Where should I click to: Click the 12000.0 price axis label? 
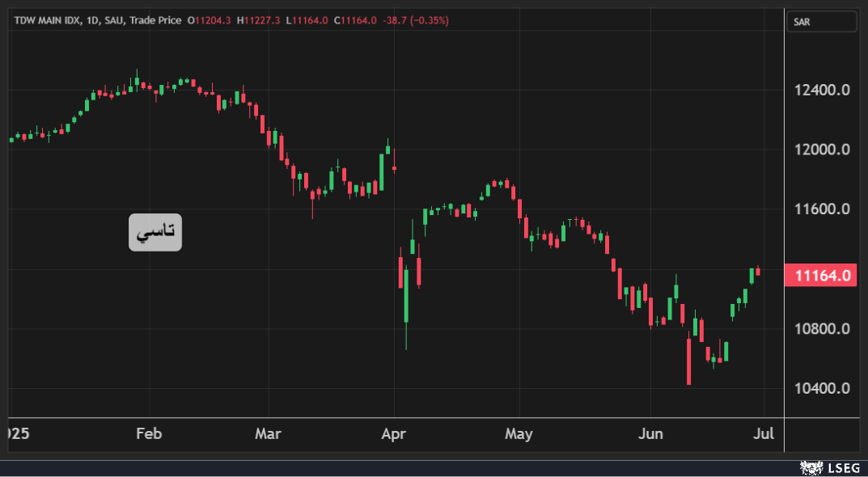821,150
